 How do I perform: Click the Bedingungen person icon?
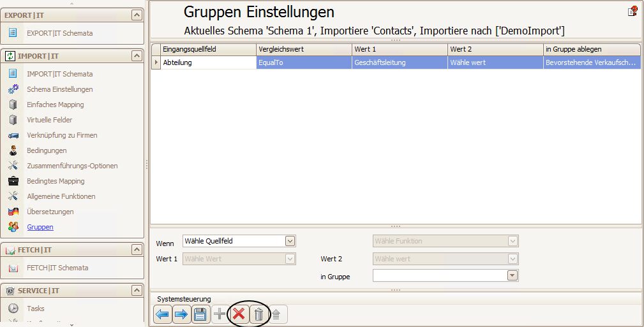coord(13,150)
